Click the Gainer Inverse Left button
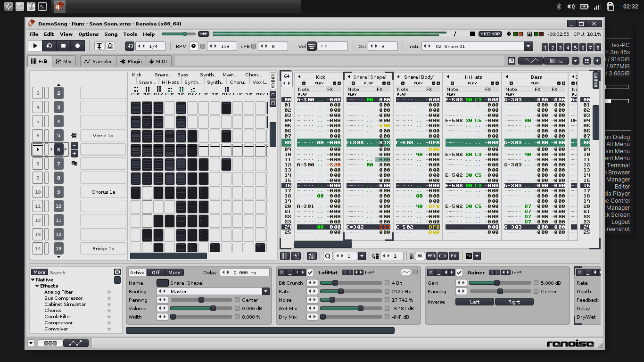The width and height of the screenshot is (644, 362). coord(475,302)
